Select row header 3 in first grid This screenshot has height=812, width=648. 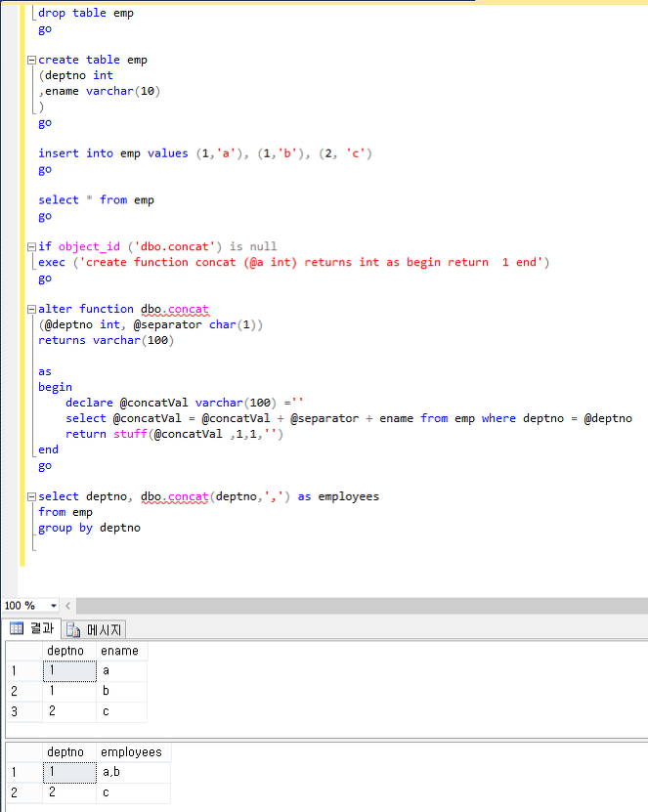23,711
